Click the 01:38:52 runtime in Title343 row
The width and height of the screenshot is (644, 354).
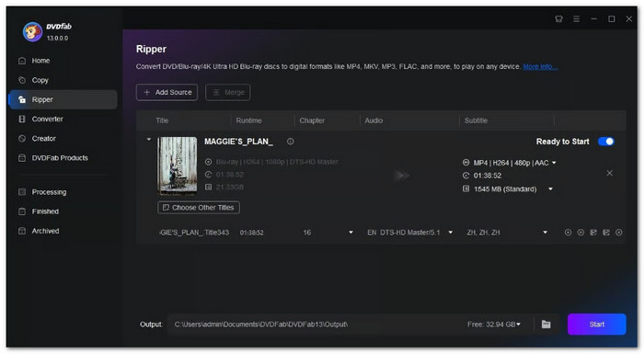(x=252, y=233)
